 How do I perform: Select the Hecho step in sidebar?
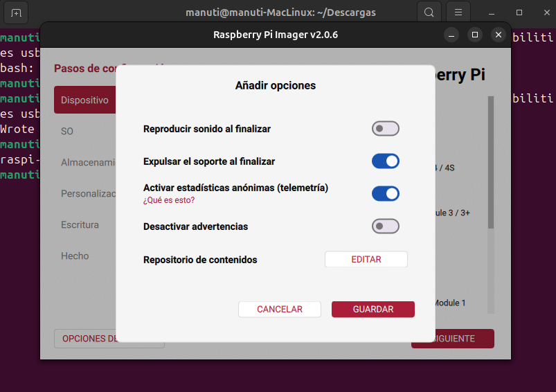[x=75, y=256]
